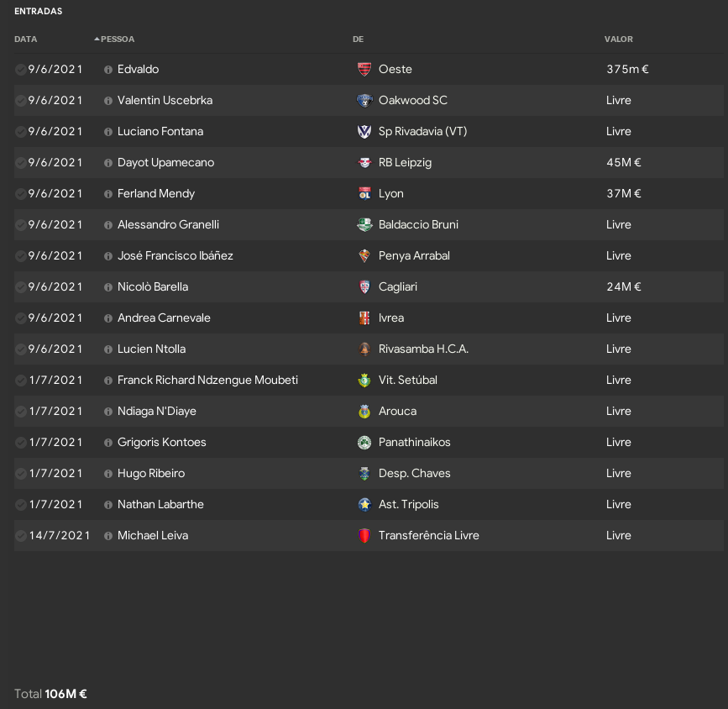Sort transfers by the VALOR column
The height and width of the screenshot is (709, 728).
tap(619, 39)
